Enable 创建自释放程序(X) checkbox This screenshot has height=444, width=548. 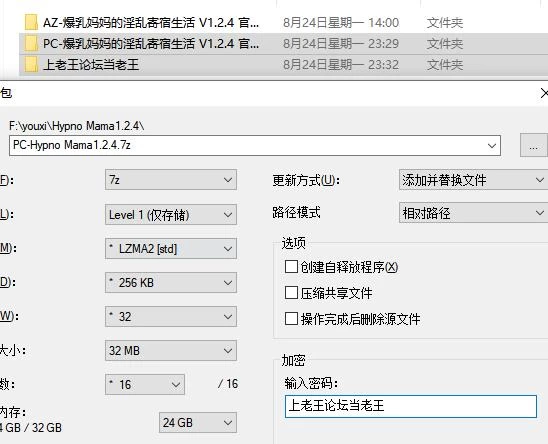point(291,267)
